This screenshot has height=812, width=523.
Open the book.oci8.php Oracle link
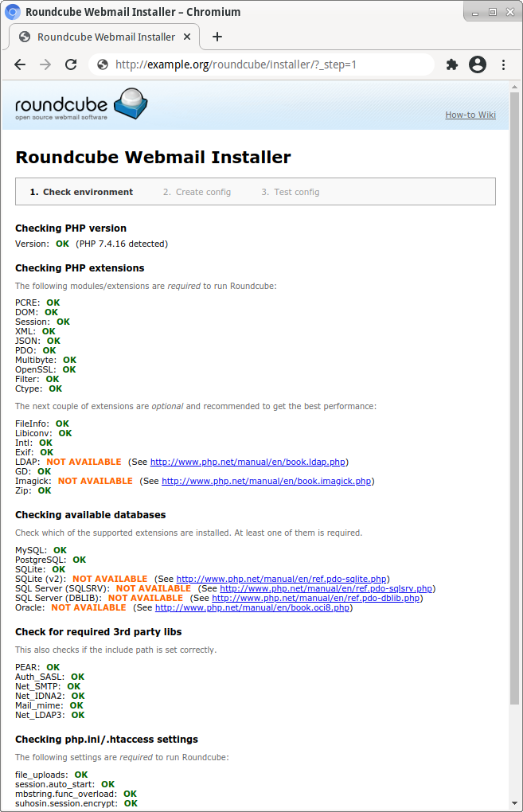point(252,607)
